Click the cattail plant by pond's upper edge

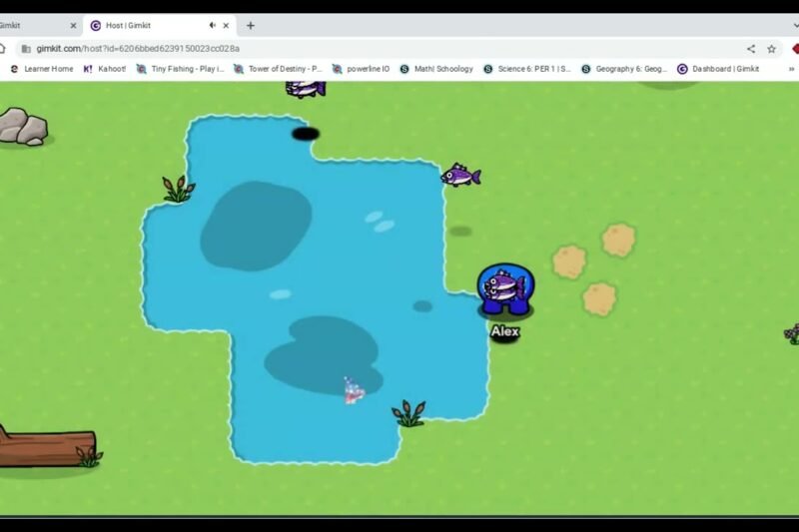178,189
